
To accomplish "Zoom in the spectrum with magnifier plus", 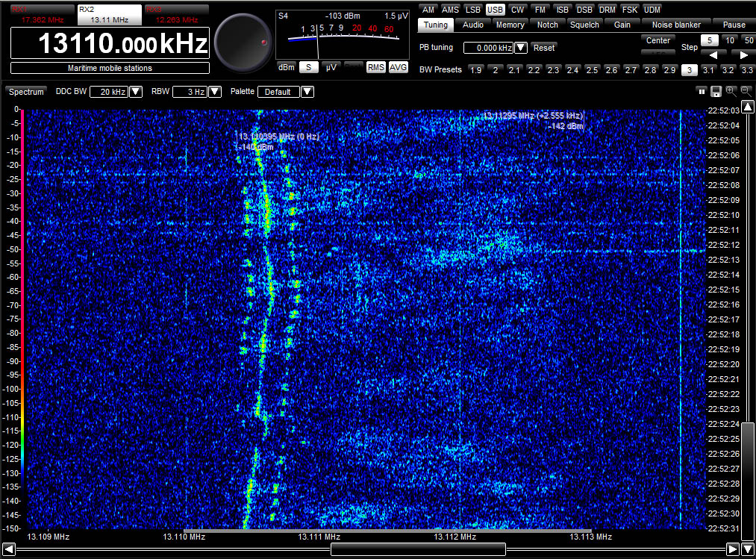I will 731,91.
